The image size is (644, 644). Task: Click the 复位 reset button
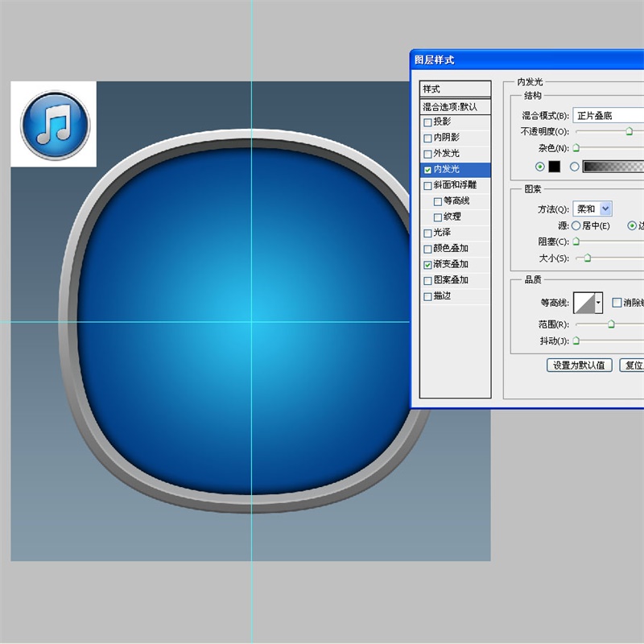pos(631,365)
